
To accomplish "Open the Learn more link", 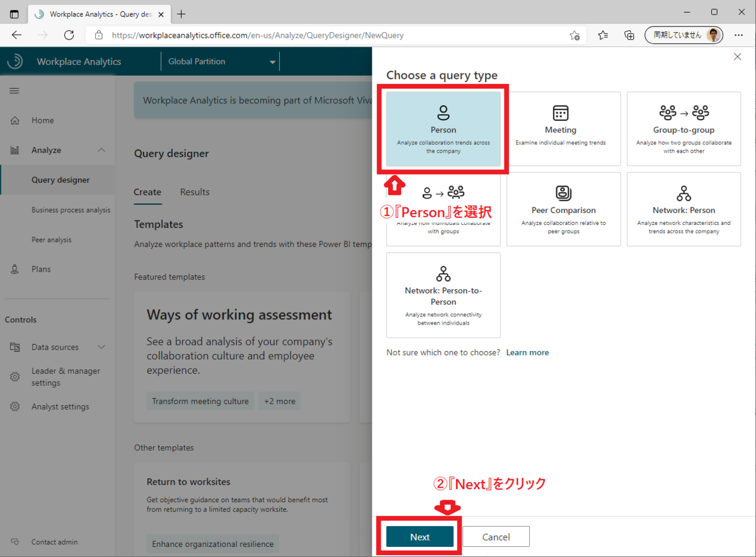I will click(x=527, y=352).
